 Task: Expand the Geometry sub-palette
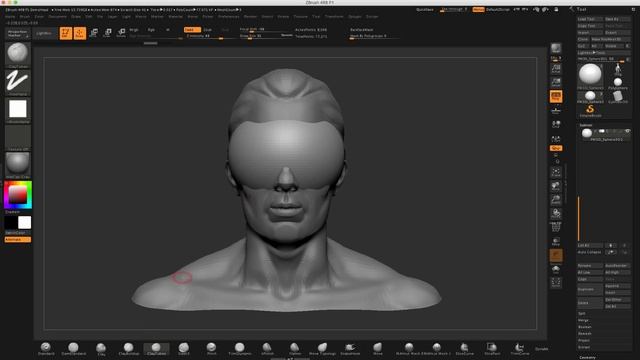tap(587, 358)
